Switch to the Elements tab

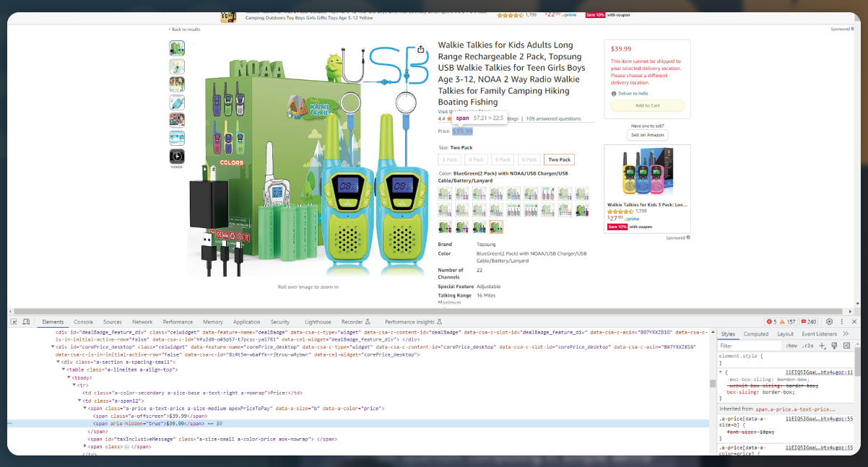point(53,322)
